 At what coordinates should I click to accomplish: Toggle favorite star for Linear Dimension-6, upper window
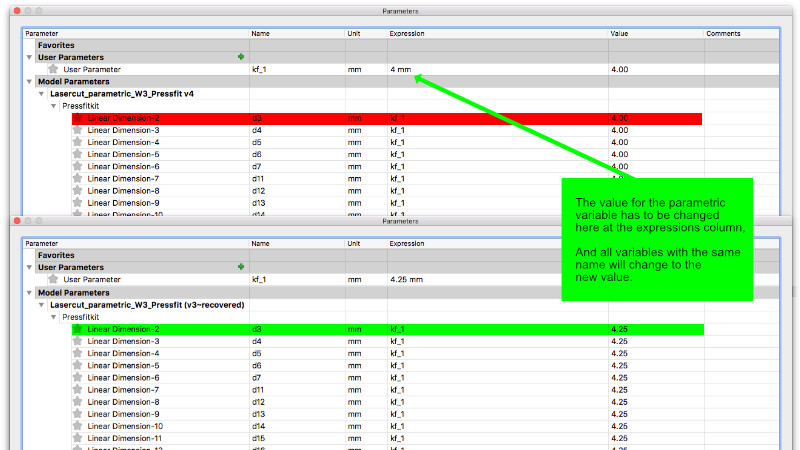click(x=78, y=166)
